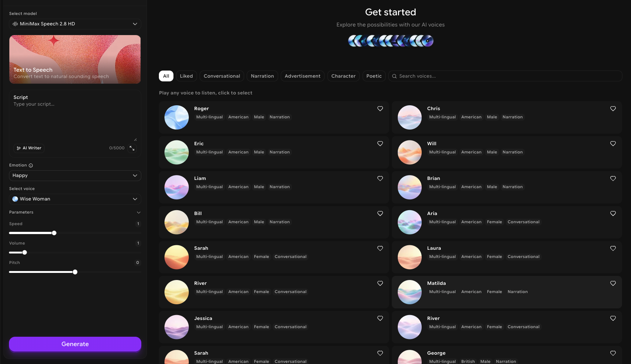Click the heart icon on Matilda card

pos(613,283)
